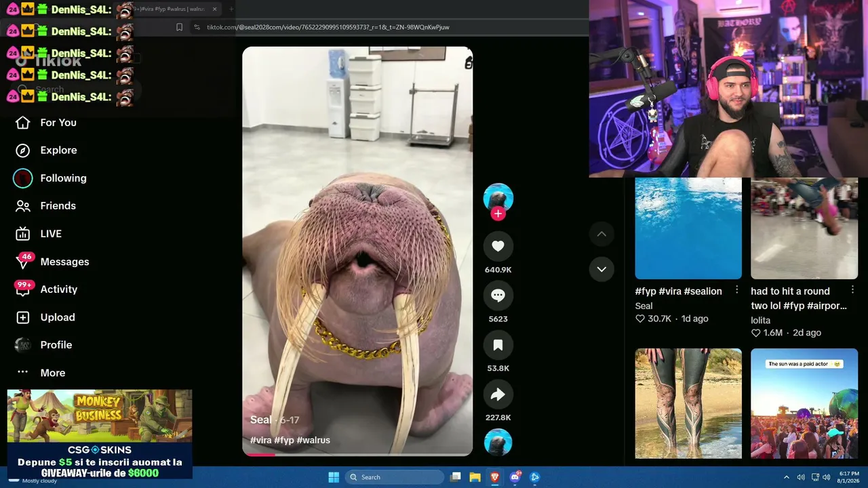Open the blue app icon right of Discord
868x488 pixels.
click(535, 477)
